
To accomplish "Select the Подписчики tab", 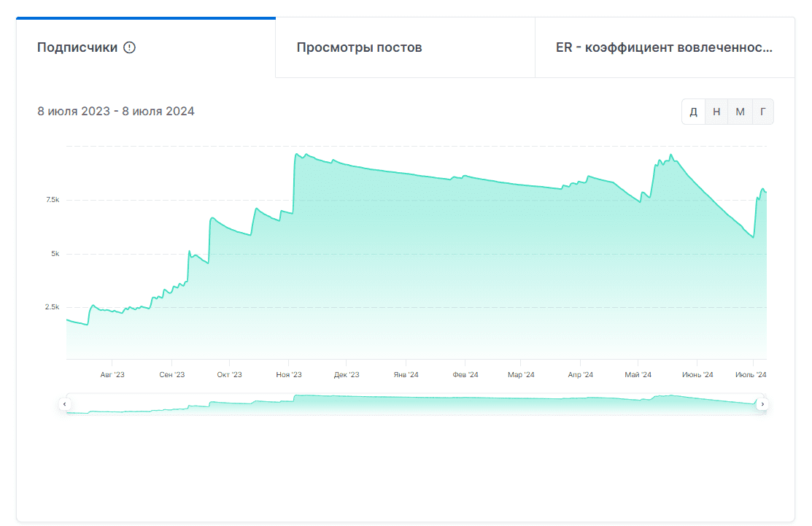I will [77, 47].
